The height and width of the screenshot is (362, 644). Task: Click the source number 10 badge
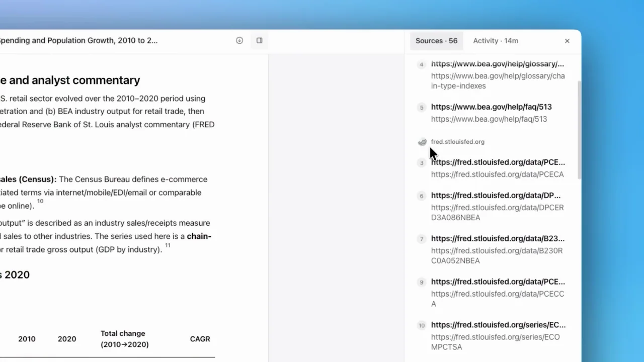pos(422,325)
